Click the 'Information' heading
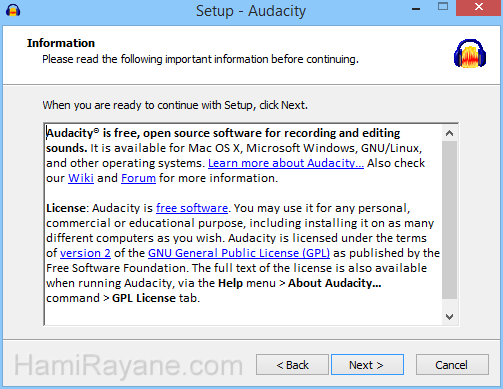This screenshot has width=503, height=389. coord(61,43)
